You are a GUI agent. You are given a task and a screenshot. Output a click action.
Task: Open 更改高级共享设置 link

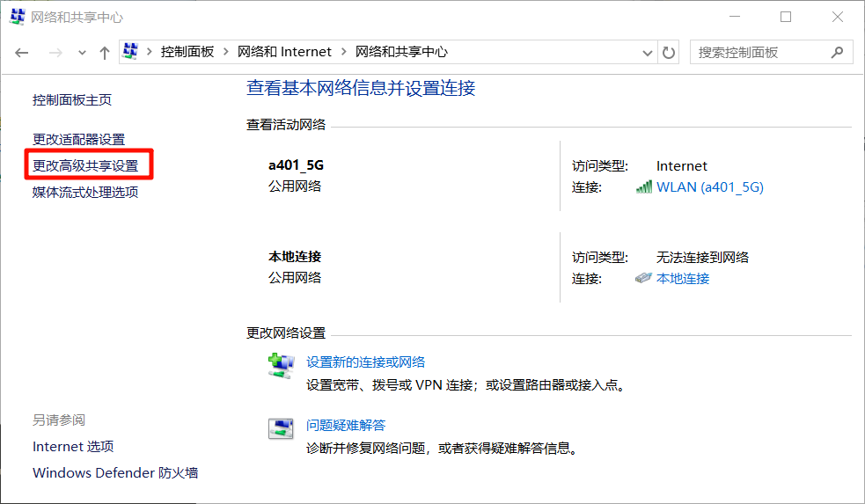pos(85,165)
